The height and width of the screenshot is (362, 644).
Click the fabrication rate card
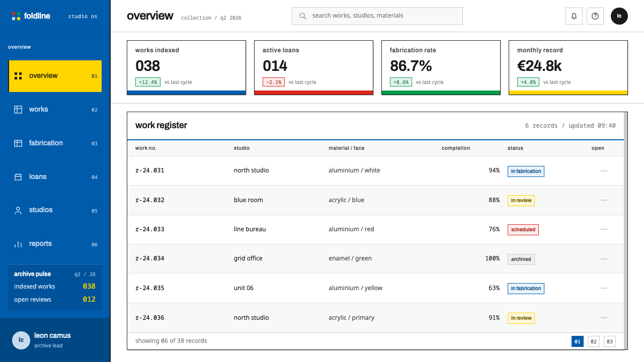coord(441,67)
